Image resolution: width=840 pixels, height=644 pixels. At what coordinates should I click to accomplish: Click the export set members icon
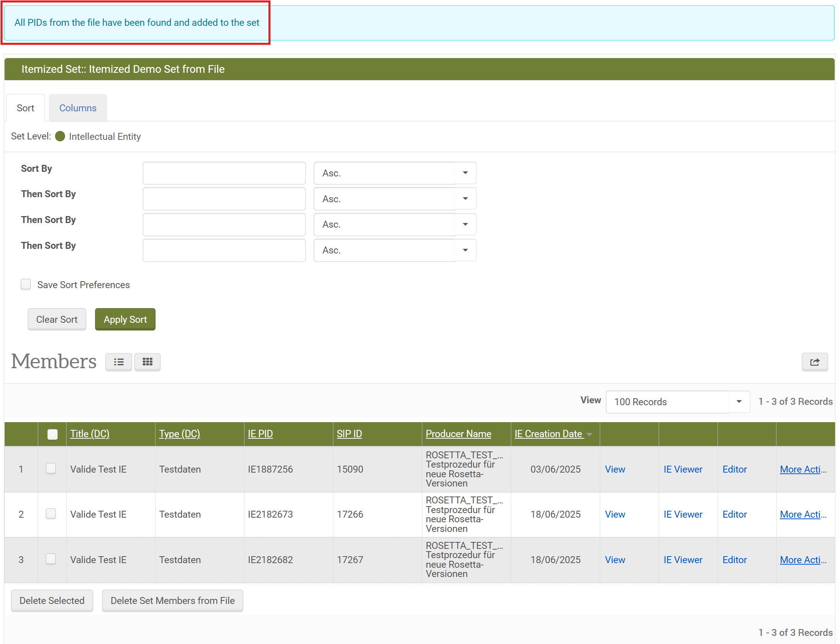(815, 362)
